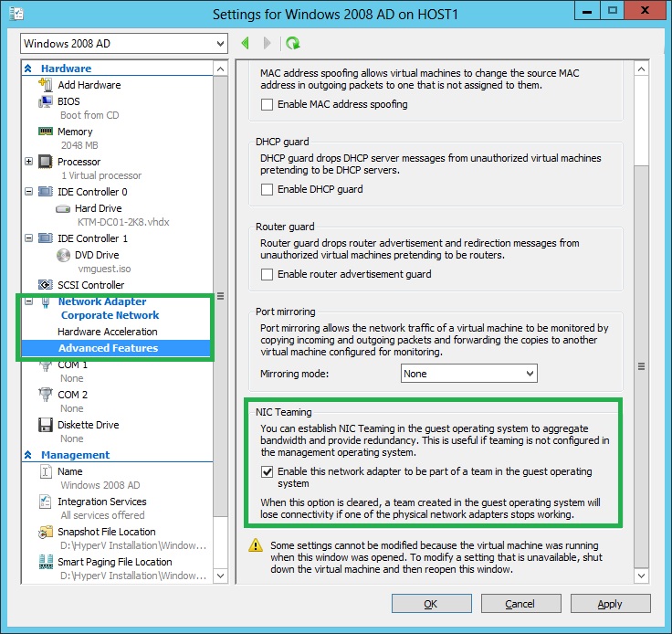
Task: Click the green back navigation arrow
Action: click(246, 43)
